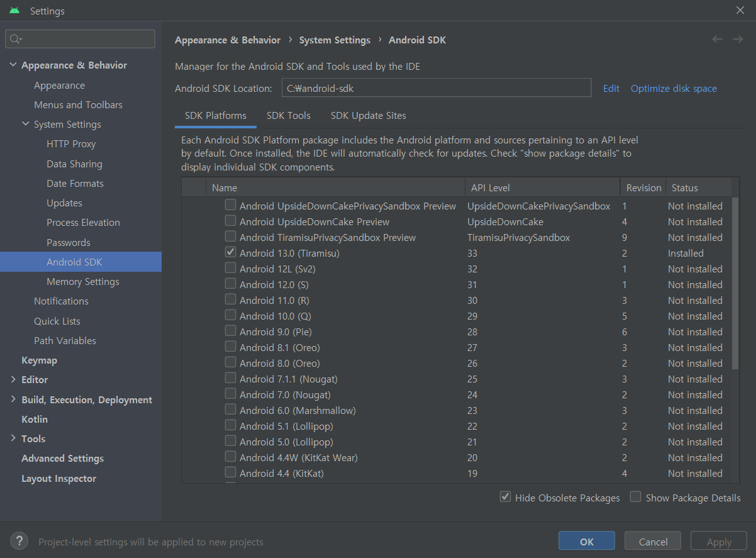The height and width of the screenshot is (558, 756).
Task: Check Android 7.1.1 (Nougat) checkbox
Action: pos(231,378)
